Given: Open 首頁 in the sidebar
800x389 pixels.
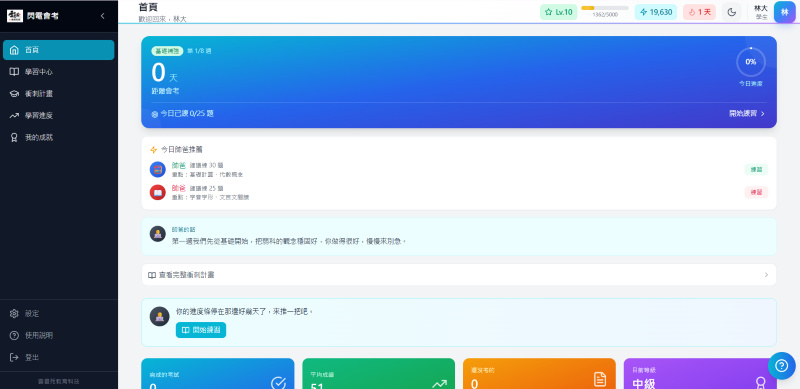Looking at the screenshot, I should (59, 50).
